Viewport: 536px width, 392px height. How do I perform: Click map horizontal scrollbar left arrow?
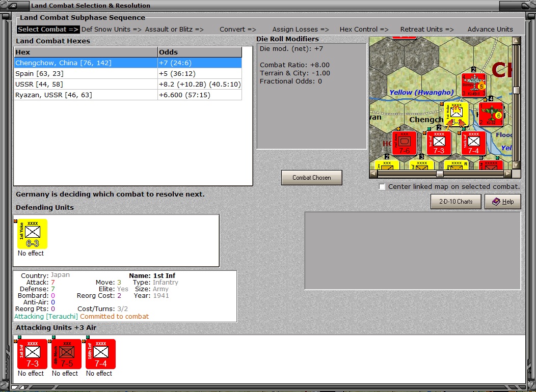373,174
